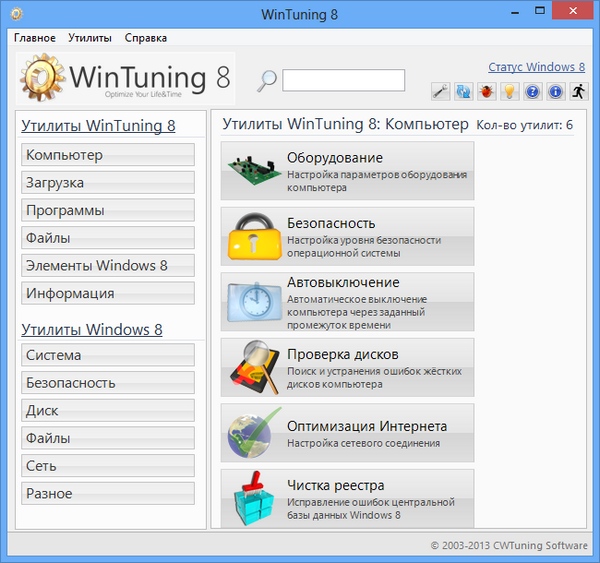Click the clock Автовыключение icon
The height and width of the screenshot is (563, 600).
click(x=254, y=302)
